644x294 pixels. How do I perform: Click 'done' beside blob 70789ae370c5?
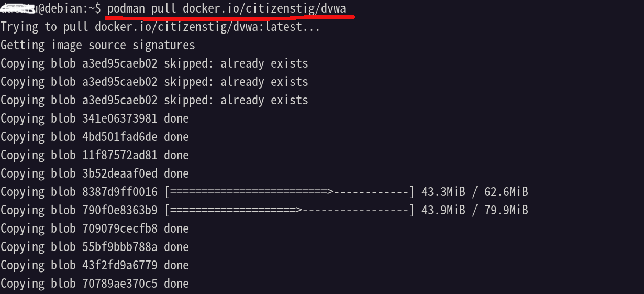tap(176, 284)
